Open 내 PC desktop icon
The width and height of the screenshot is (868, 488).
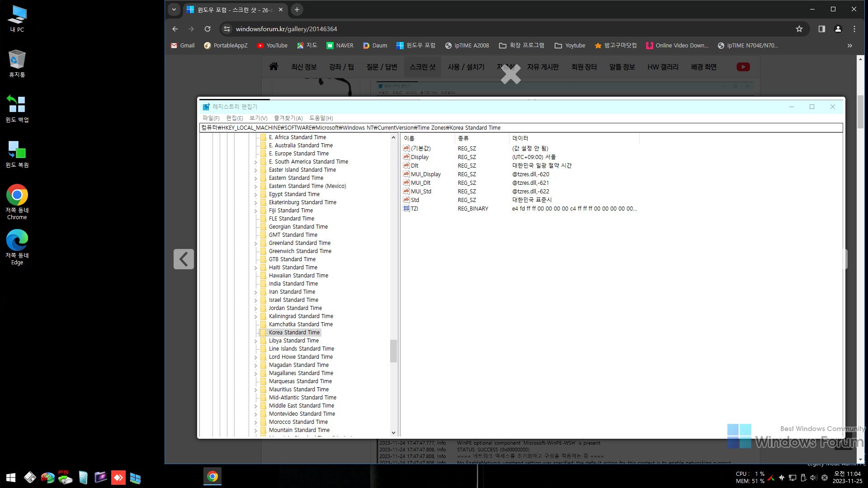(x=17, y=19)
